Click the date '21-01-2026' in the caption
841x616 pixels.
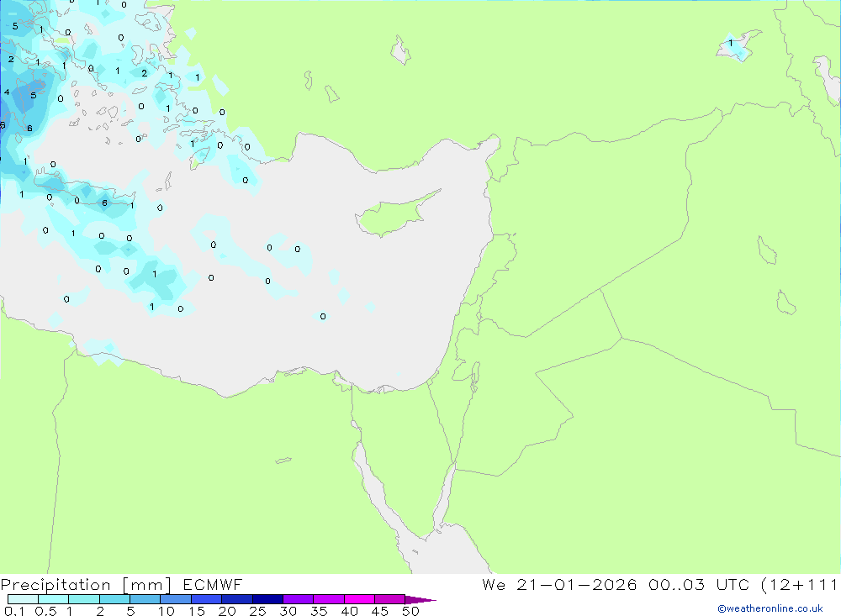click(x=577, y=584)
